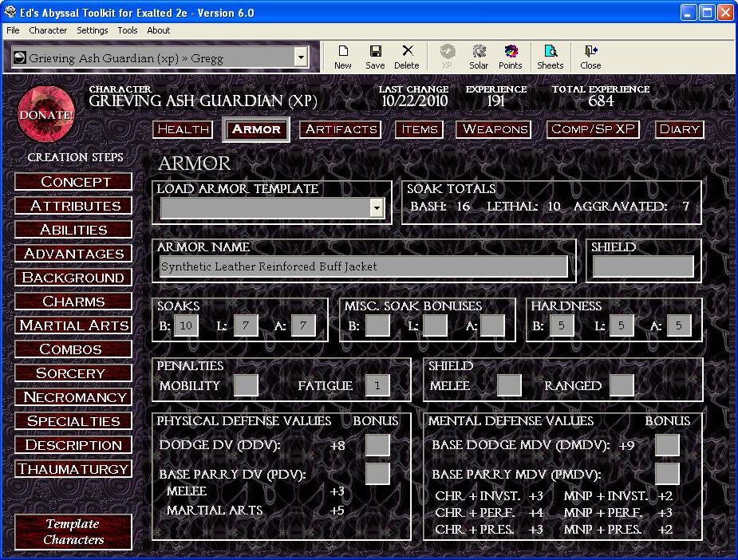Image resolution: width=738 pixels, height=560 pixels.
Task: Select the Armor tab
Action: coord(256,129)
